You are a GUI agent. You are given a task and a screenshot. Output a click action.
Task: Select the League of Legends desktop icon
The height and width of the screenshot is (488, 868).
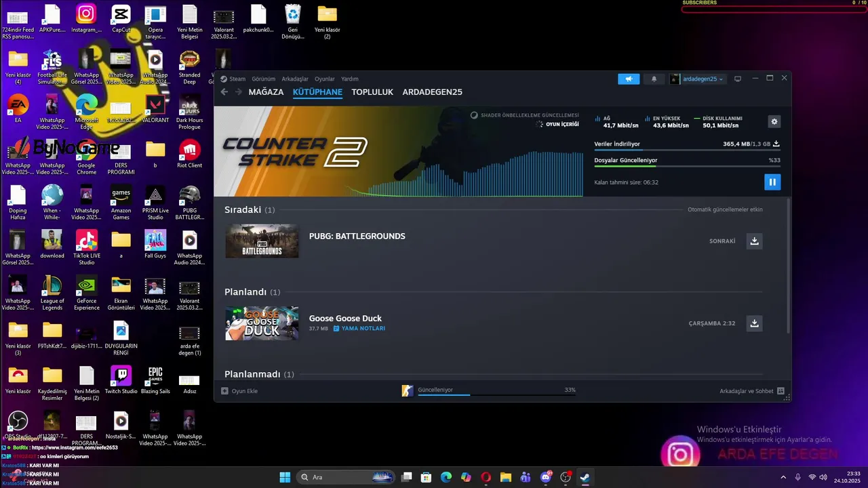pos(52,293)
